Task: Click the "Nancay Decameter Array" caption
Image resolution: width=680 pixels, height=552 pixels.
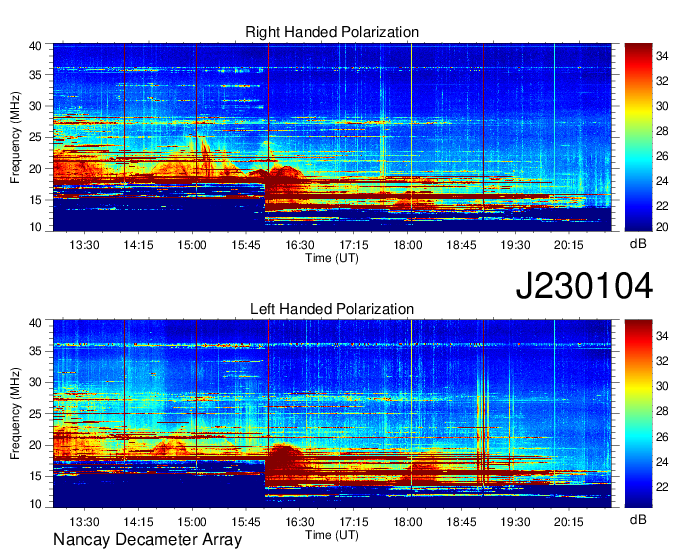Action: [147, 540]
